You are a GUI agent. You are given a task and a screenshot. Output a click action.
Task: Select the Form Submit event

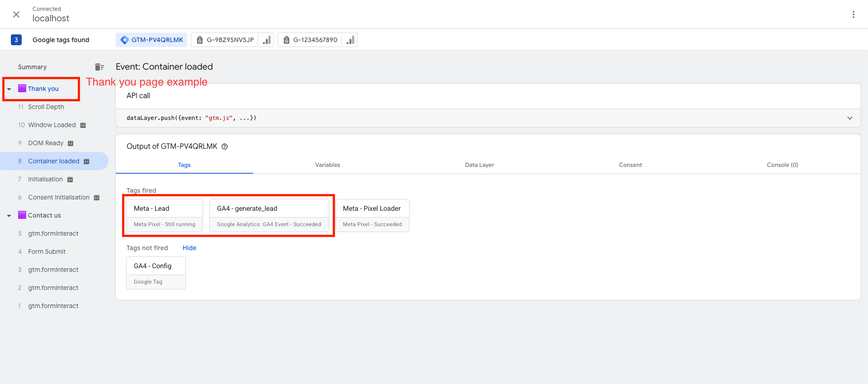pyautogui.click(x=47, y=251)
